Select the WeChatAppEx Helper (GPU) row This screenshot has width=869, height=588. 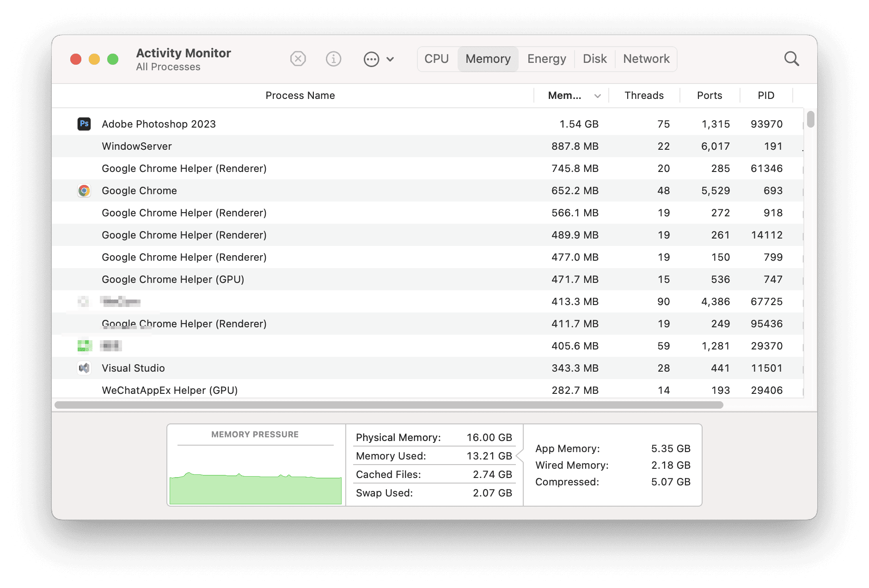[428, 389]
